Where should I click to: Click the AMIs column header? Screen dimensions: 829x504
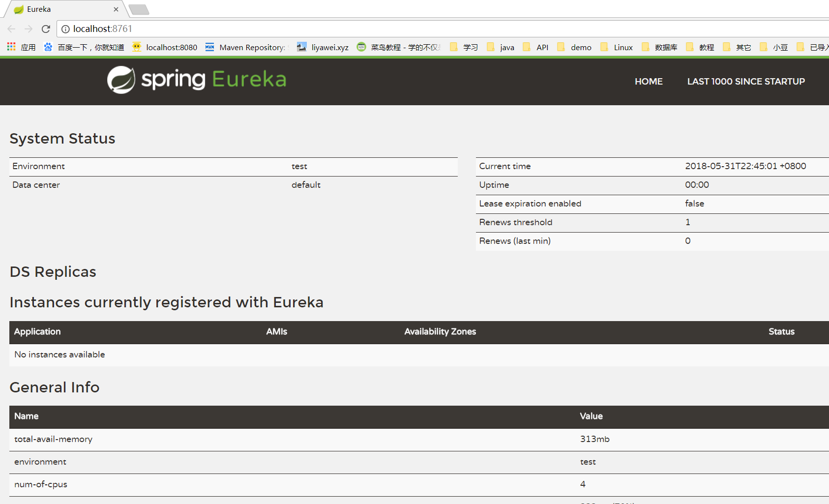tap(277, 332)
